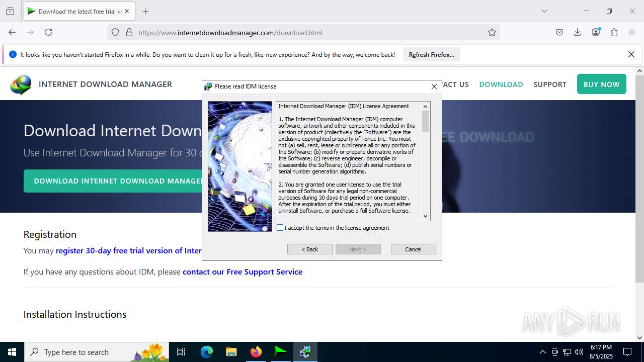Viewport: 644px width, 362px height.
Task: Click the BUY NOW button
Action: tap(602, 84)
